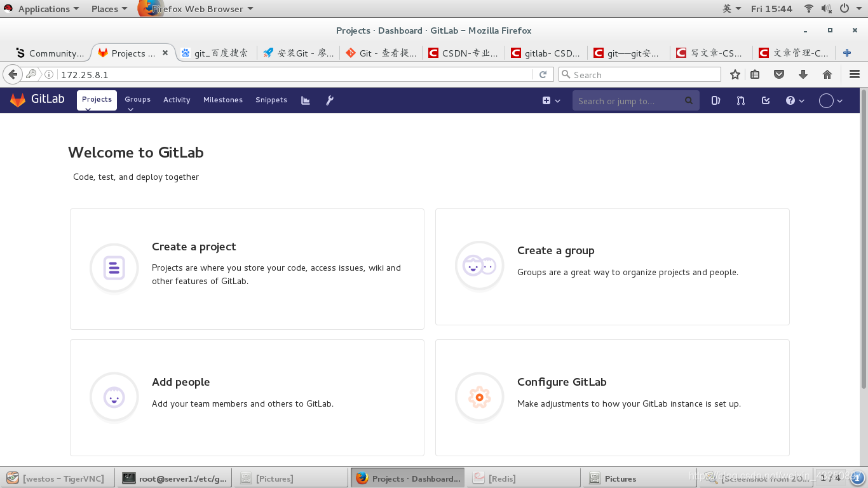Switch to root@server1 terminal in taskbar

pyautogui.click(x=176, y=478)
